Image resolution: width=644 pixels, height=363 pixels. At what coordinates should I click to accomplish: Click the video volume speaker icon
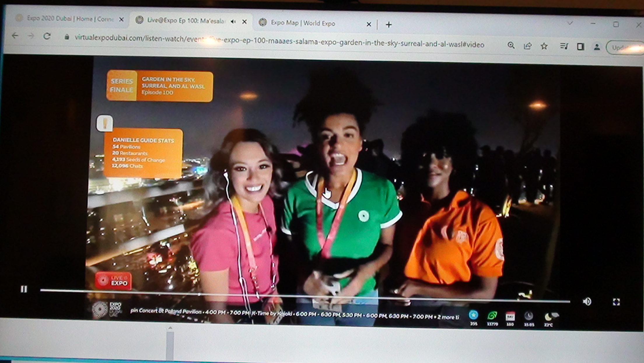(x=587, y=301)
